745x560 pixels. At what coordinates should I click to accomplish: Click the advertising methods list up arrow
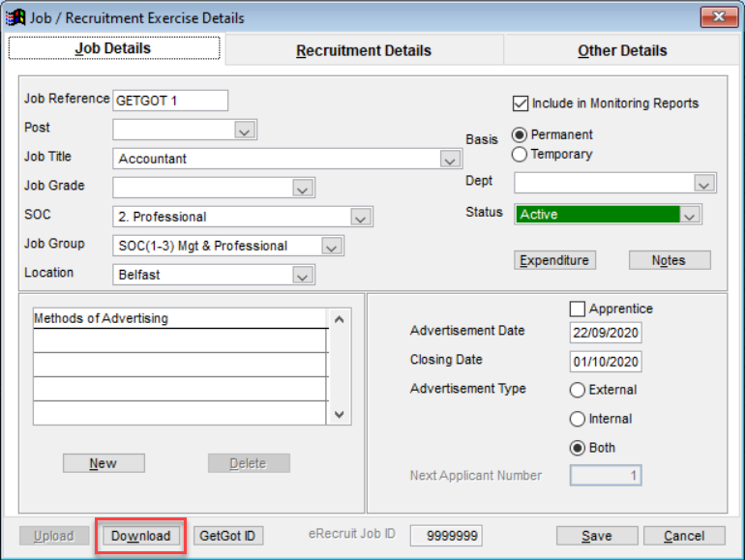coord(340,320)
